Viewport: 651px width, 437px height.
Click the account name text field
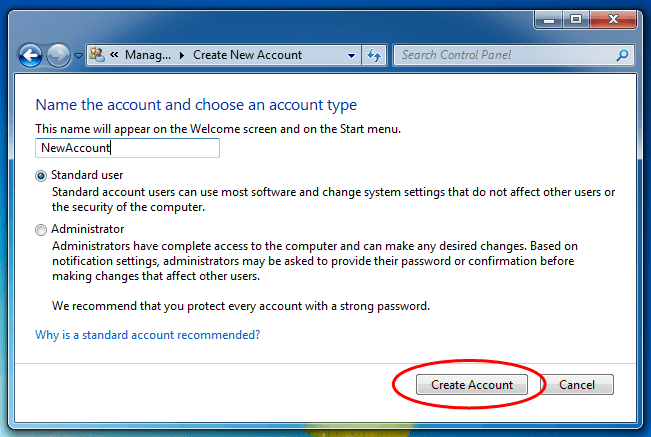127,148
